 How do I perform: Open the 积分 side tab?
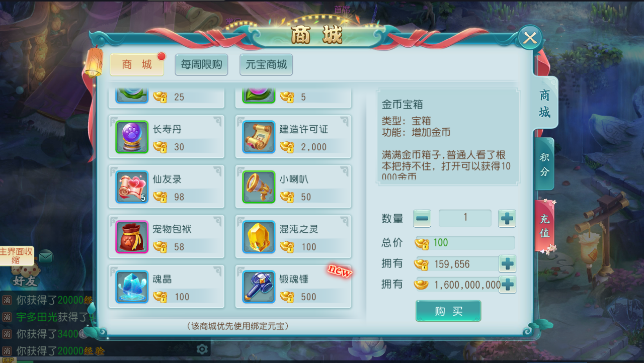click(545, 164)
